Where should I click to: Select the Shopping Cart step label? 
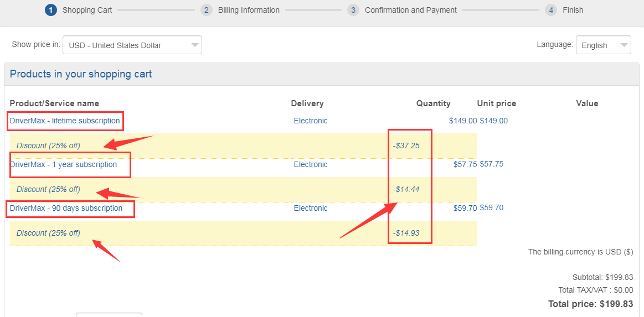(x=87, y=11)
